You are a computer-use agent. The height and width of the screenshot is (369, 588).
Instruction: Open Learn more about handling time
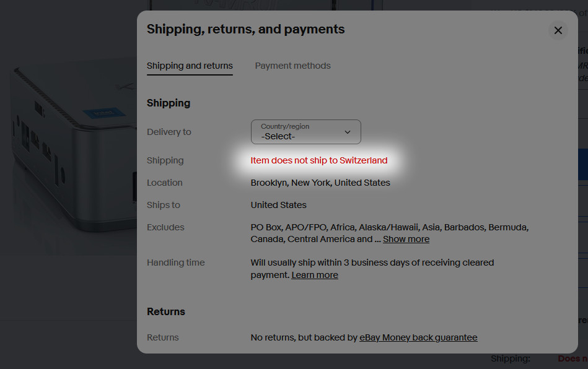[x=315, y=275]
